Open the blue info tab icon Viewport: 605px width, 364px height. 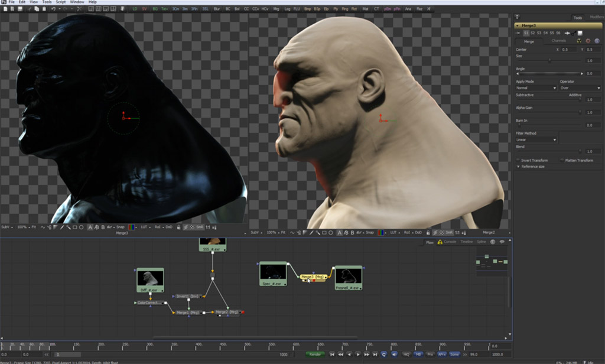click(x=597, y=41)
